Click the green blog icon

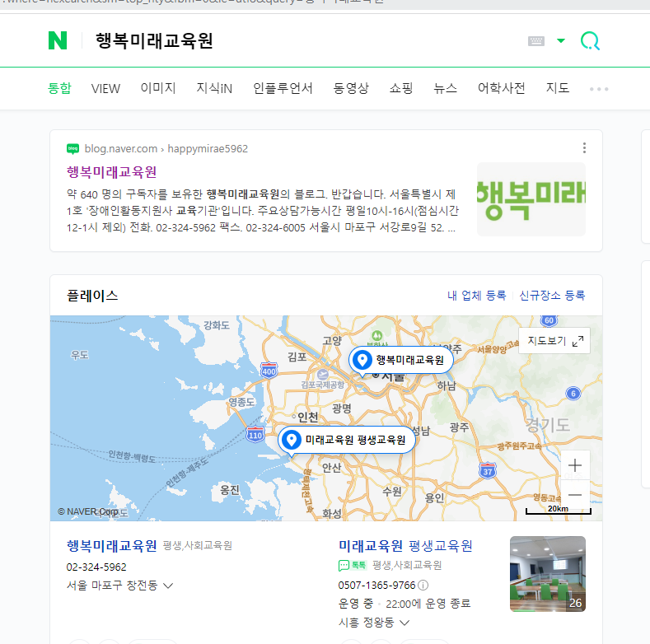click(73, 148)
